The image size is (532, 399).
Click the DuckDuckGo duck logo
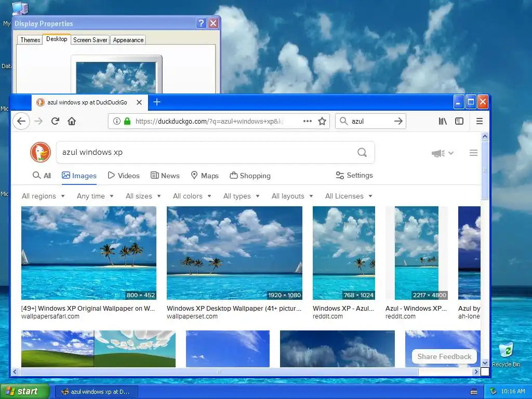[41, 152]
